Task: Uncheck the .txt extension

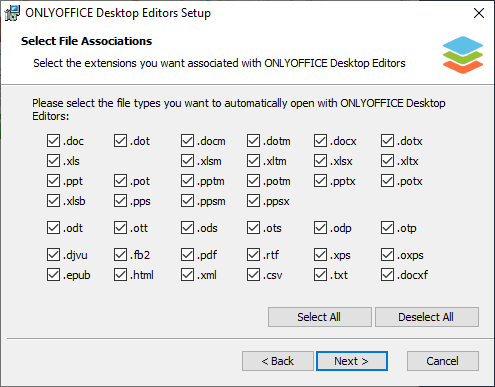Action: pyautogui.click(x=320, y=275)
